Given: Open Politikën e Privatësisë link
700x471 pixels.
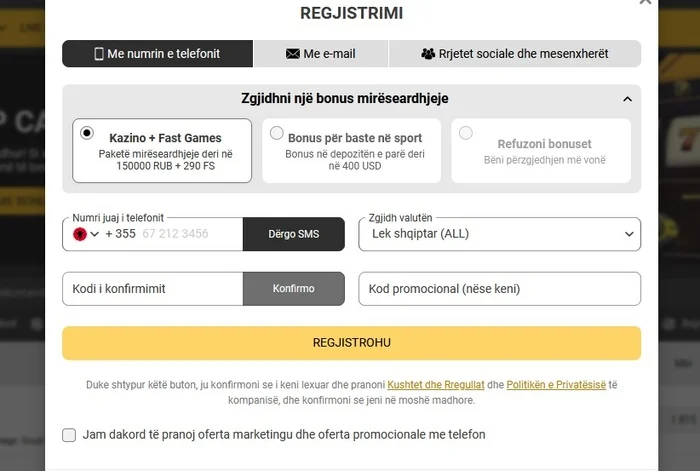Looking at the screenshot, I should tap(556, 385).
